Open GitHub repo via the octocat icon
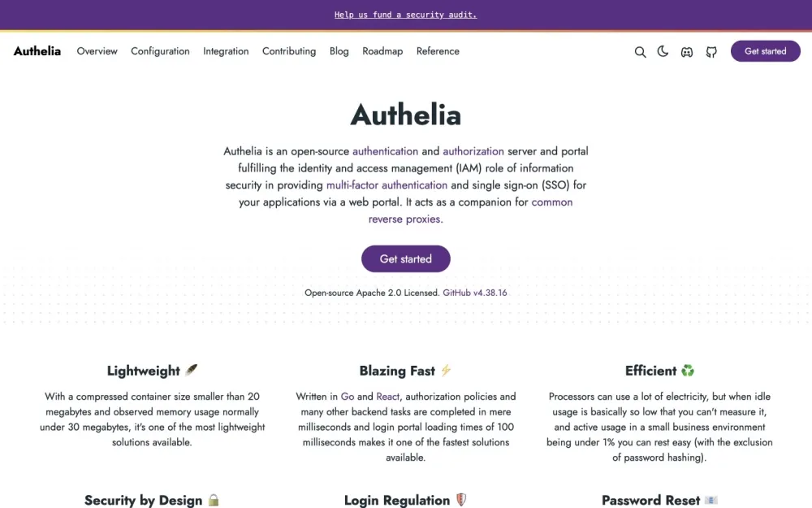 point(711,51)
